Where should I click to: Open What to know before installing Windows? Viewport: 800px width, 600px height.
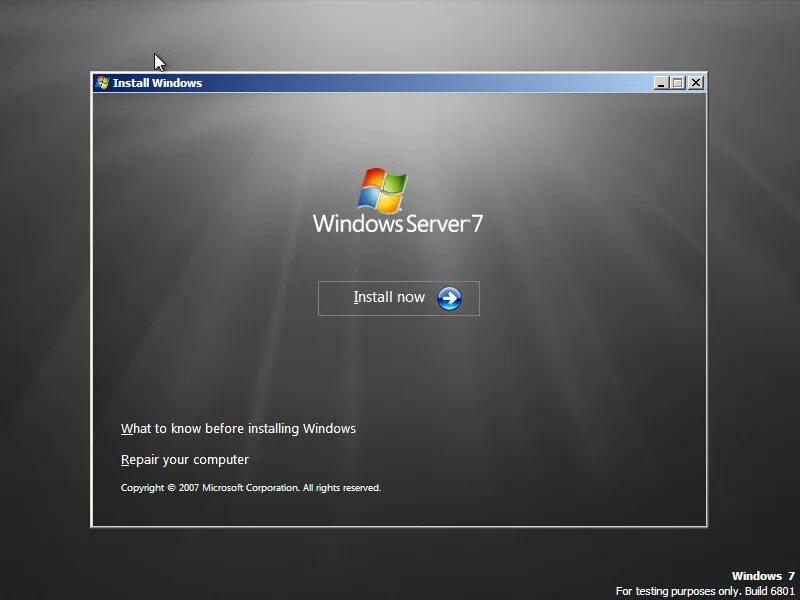pyautogui.click(x=238, y=429)
